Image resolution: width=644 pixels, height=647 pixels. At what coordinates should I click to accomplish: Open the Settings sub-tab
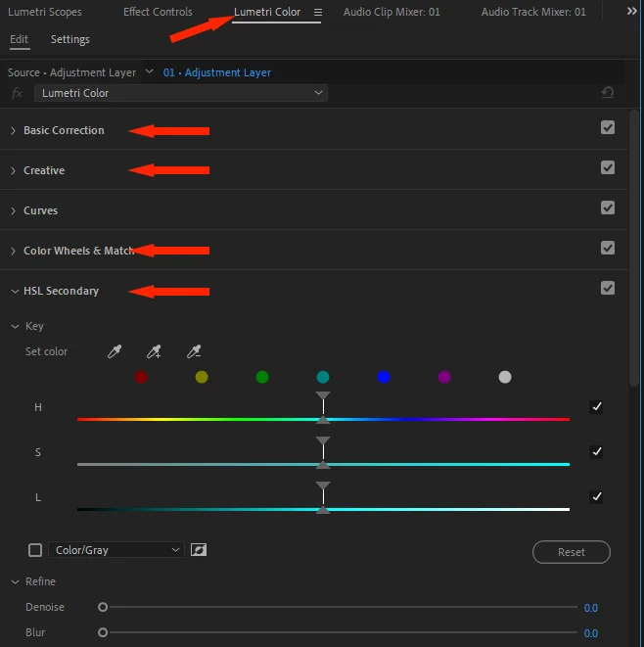tap(70, 39)
